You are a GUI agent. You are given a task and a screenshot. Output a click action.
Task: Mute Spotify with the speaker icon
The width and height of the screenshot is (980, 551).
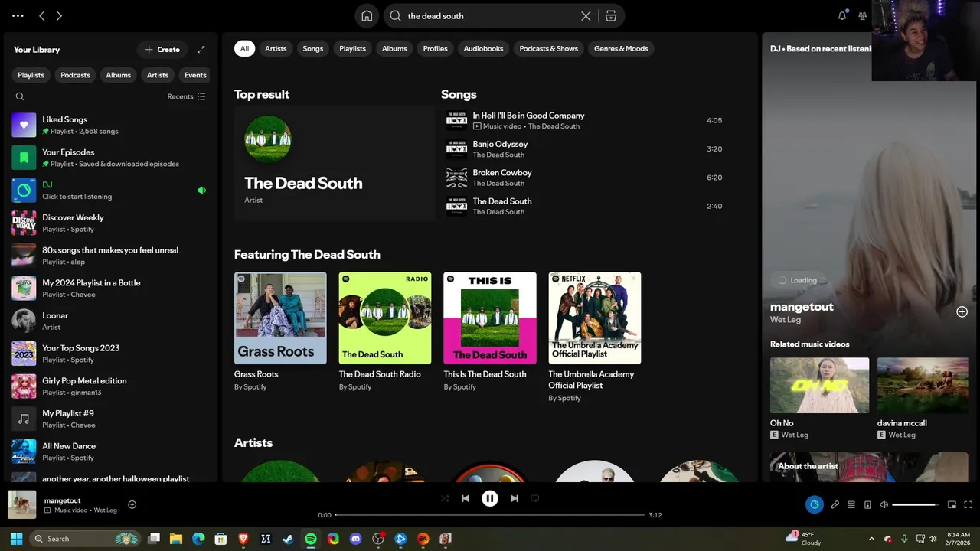click(x=884, y=504)
